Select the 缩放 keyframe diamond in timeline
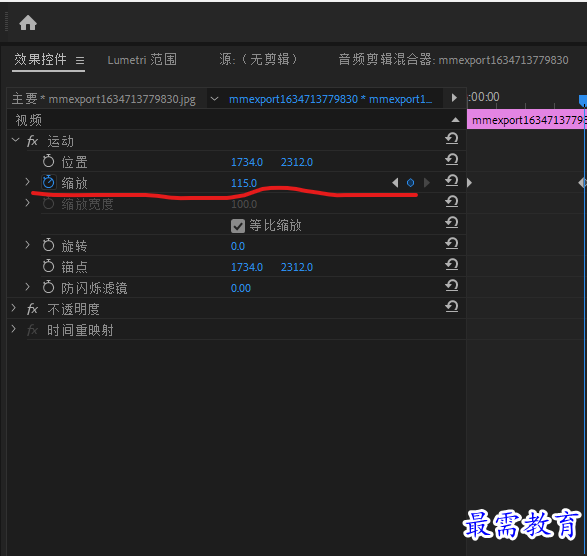Viewport: 587px width, 556px height. coord(583,183)
